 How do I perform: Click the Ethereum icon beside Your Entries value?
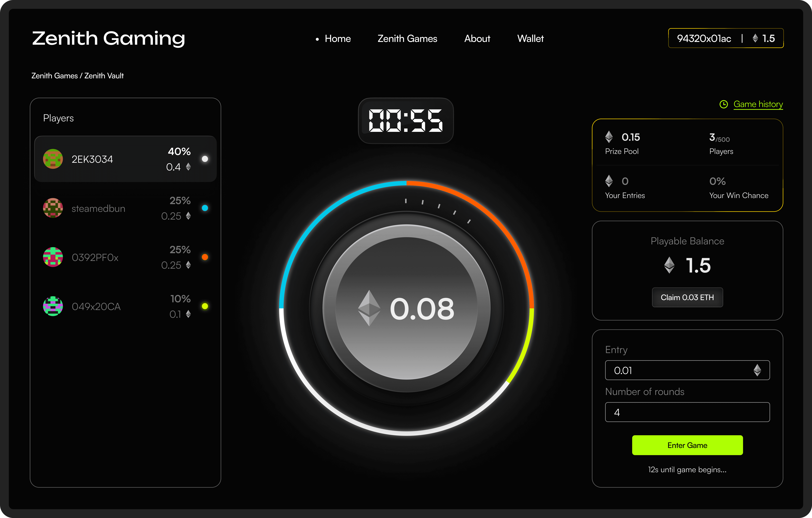tap(609, 181)
